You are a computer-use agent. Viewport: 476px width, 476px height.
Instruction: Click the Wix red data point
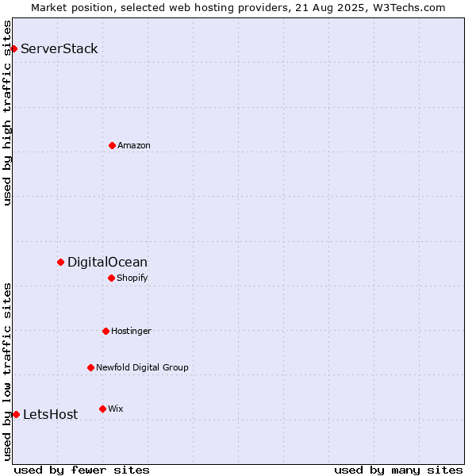[102, 409]
